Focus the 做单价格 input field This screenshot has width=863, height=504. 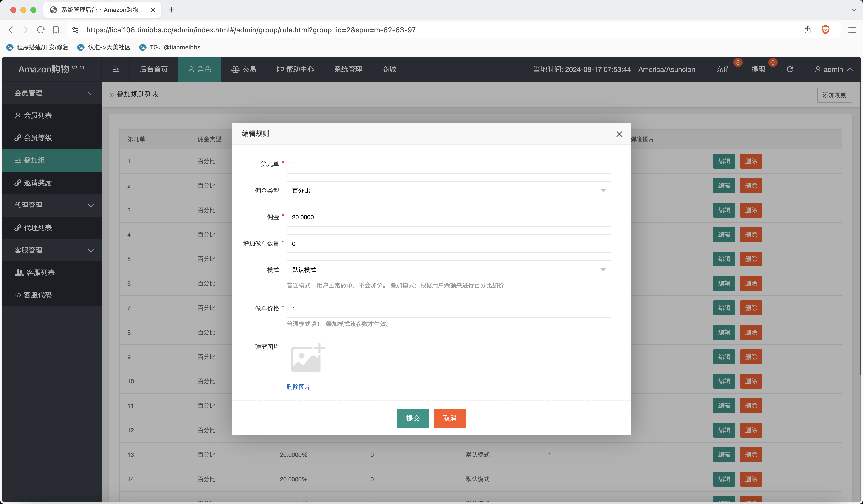click(449, 308)
